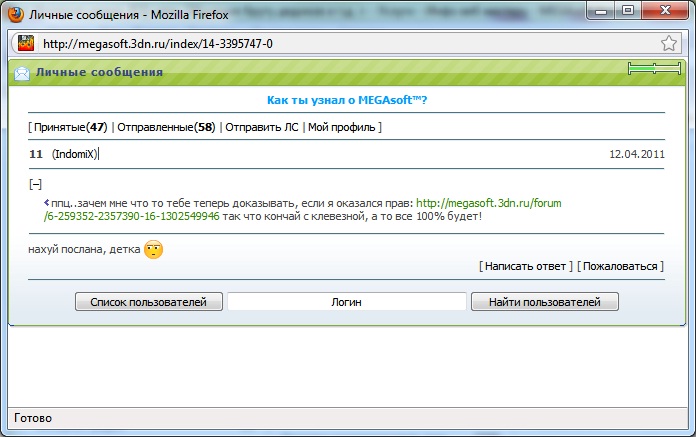Follow the megasoft.3dn.ru/forum link in quote

pos(489,203)
